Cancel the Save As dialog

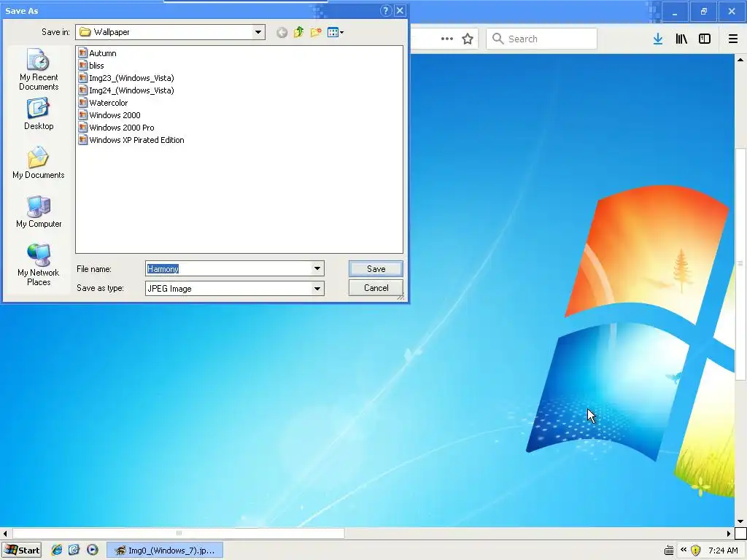376,287
